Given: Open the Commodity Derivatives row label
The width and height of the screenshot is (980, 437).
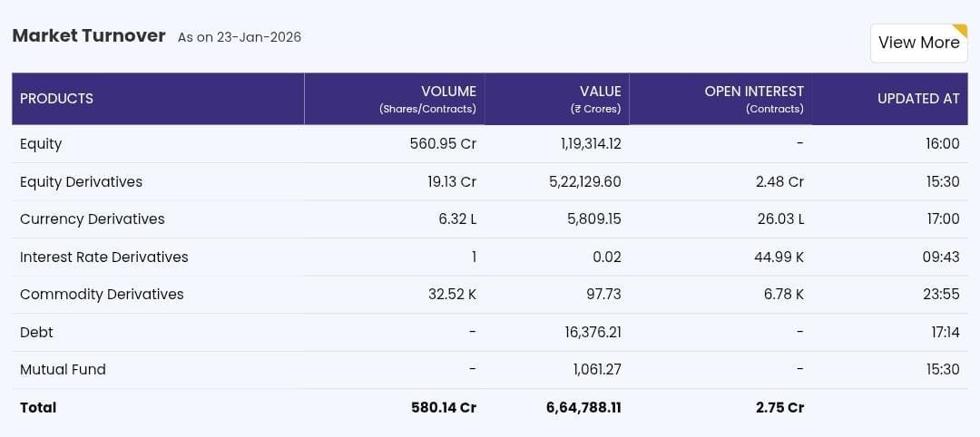Looking at the screenshot, I should coord(102,294).
